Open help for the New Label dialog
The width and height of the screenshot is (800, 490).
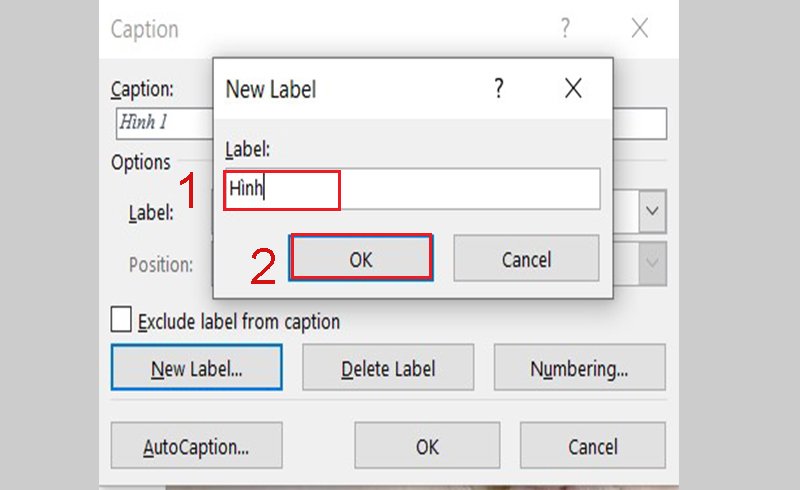499,88
